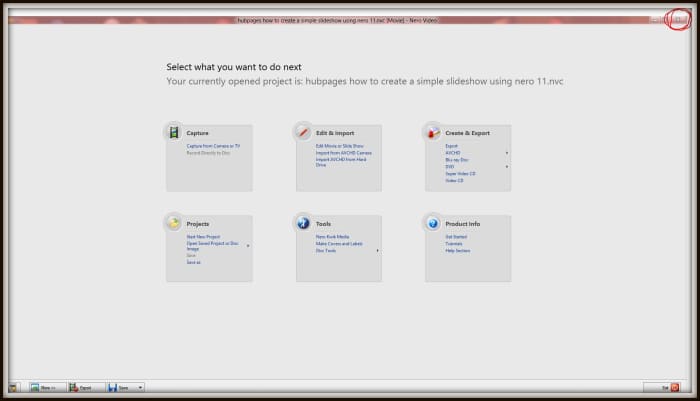Screen dimensions: 700x401
Task: Expand the Open Saved Project submenu arrow
Action: coord(248,246)
